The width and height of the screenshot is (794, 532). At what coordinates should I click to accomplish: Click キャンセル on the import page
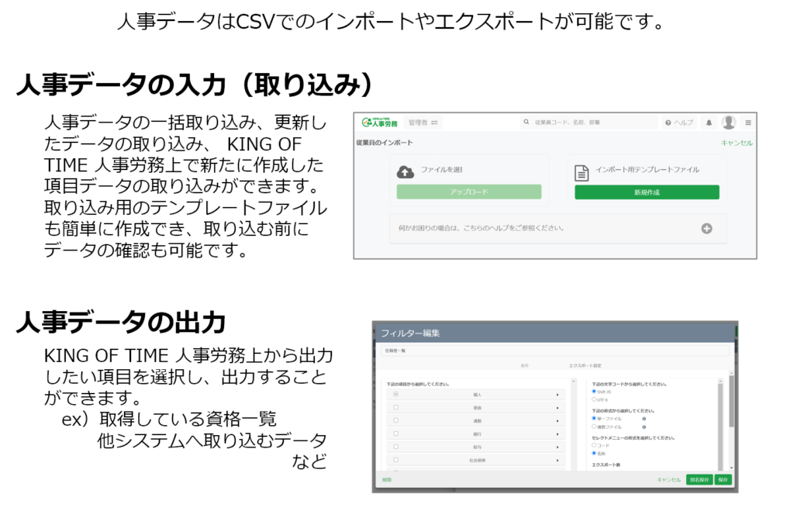pos(737,143)
